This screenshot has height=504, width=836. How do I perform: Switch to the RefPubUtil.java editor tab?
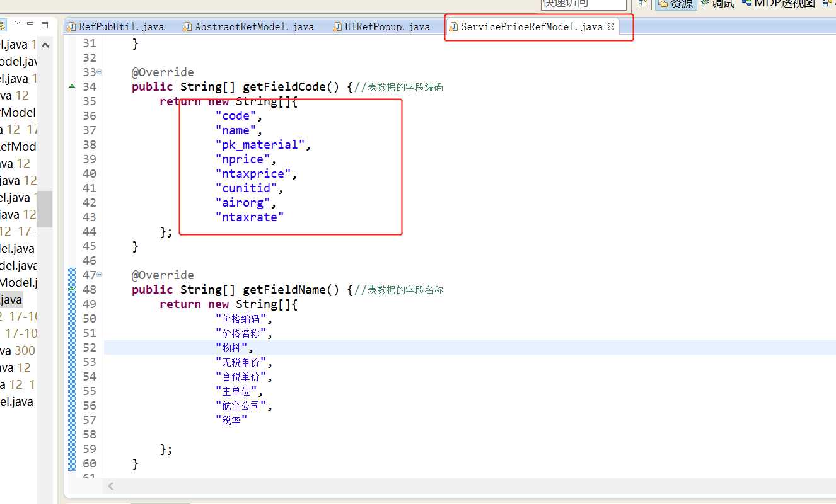coord(115,26)
